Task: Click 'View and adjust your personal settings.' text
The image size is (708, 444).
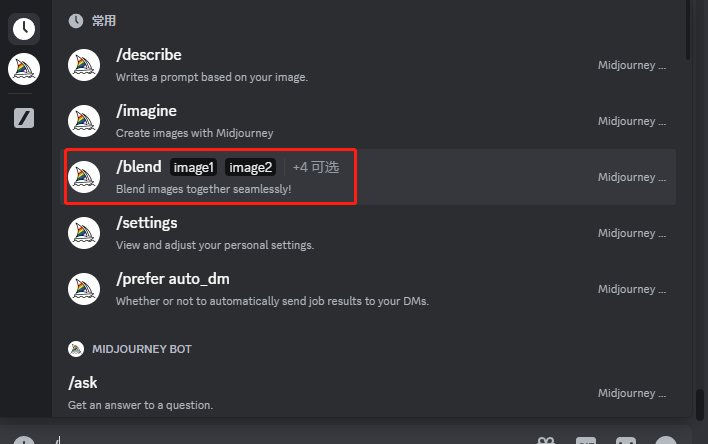Action: click(x=215, y=245)
